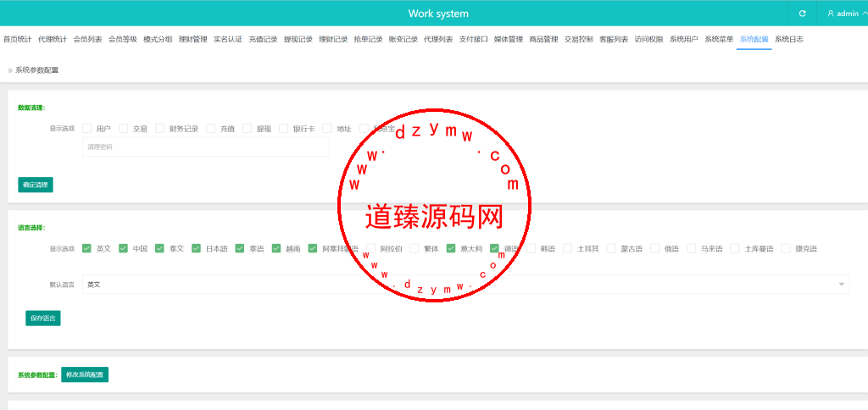Enable the 土库曼语 language checkbox
Image resolution: width=868 pixels, height=410 pixels.
735,248
